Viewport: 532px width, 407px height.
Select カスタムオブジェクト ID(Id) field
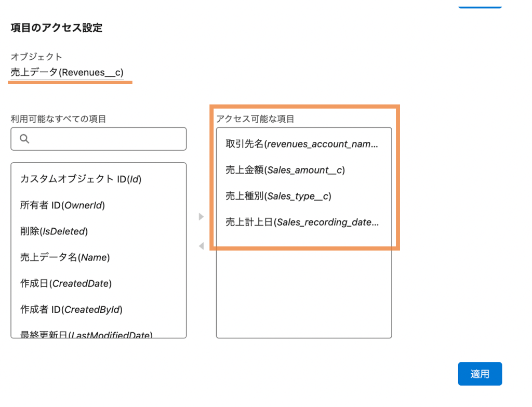click(x=98, y=179)
